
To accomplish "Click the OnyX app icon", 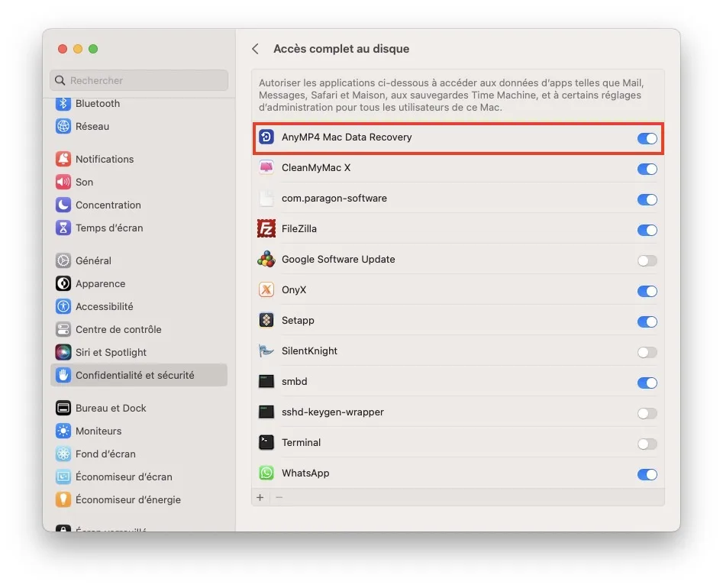I will 266,291.
